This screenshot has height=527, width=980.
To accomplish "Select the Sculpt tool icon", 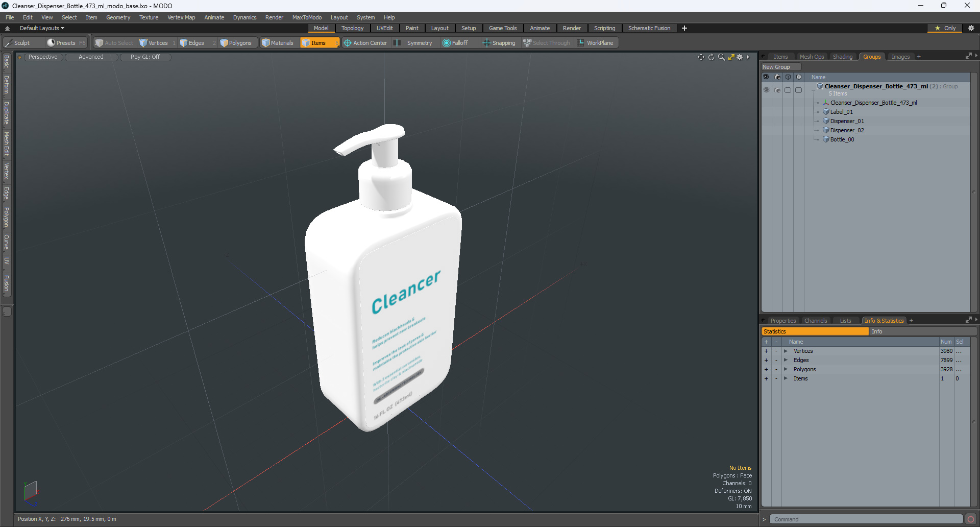I will [x=8, y=43].
